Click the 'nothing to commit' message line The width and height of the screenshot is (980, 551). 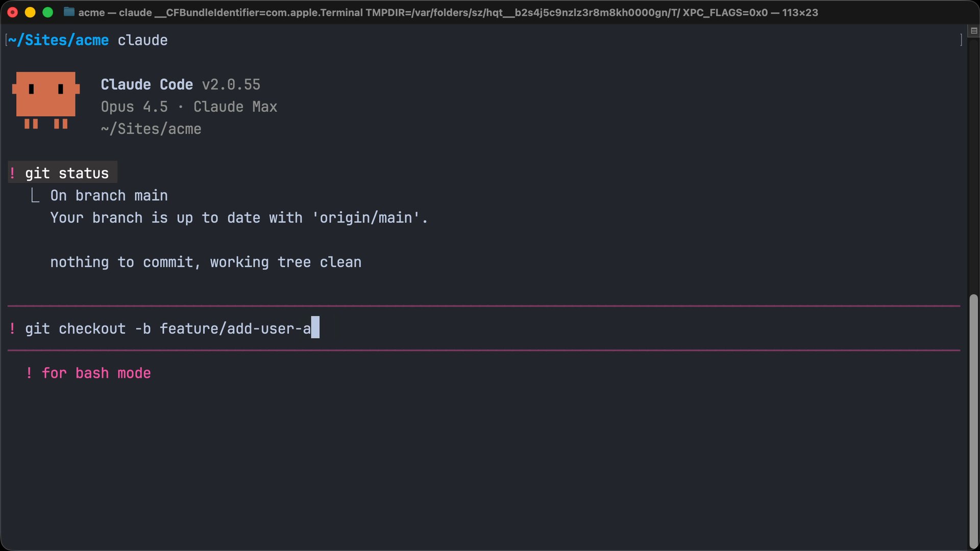(205, 262)
